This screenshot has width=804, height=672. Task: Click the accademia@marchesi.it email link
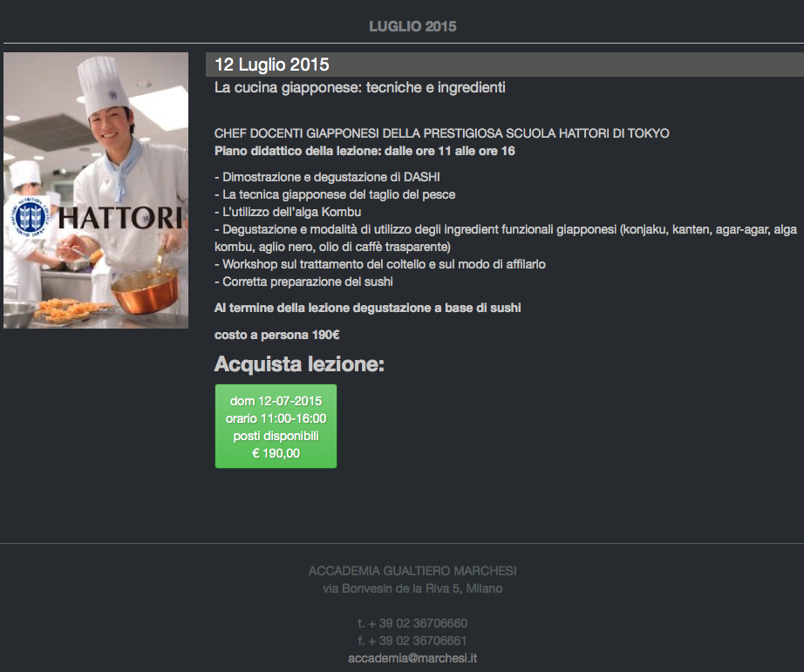(x=412, y=658)
